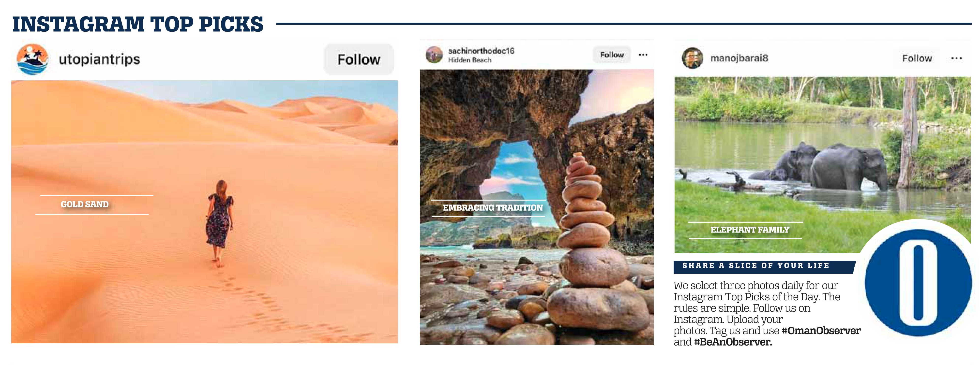This screenshot has width=980, height=365.
Task: Open the utopiantrips username link
Action: point(99,59)
